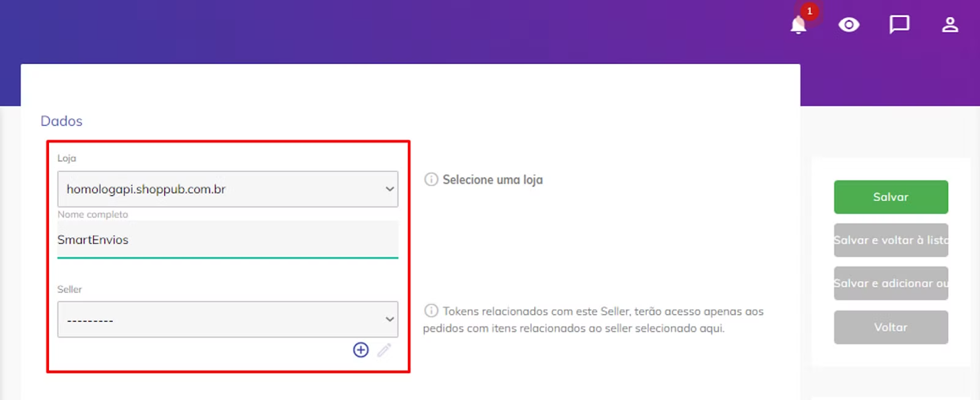Viewport: 980px width, 400px height.
Task: Click the Loja dropdown chevron arrow
Action: tap(390, 189)
